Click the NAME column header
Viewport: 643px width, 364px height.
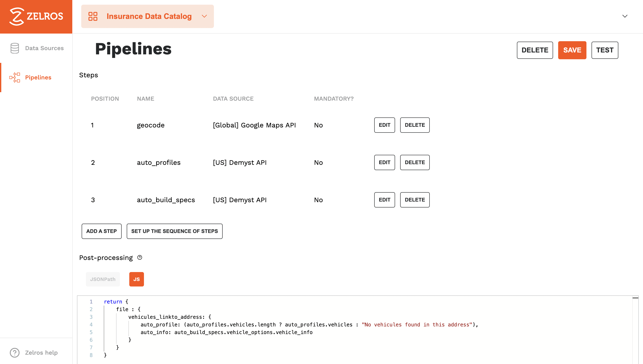(x=145, y=99)
